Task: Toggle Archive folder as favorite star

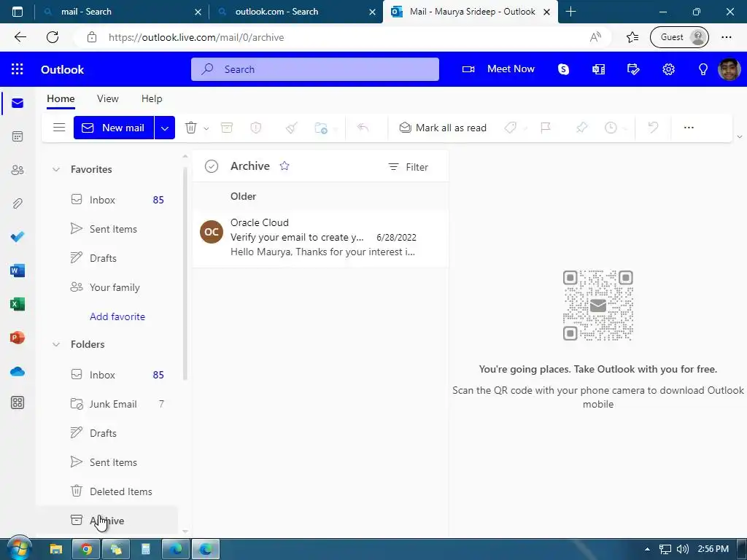Action: (x=285, y=166)
